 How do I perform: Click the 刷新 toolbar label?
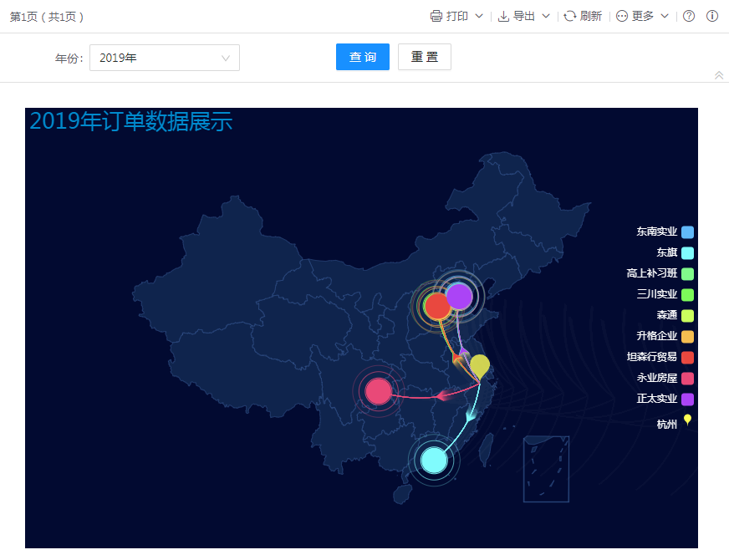coord(591,16)
